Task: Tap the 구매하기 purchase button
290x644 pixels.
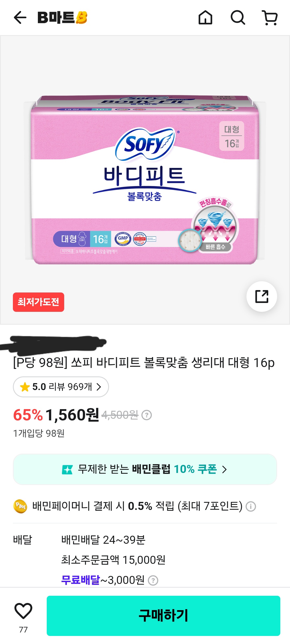Action: click(164, 616)
